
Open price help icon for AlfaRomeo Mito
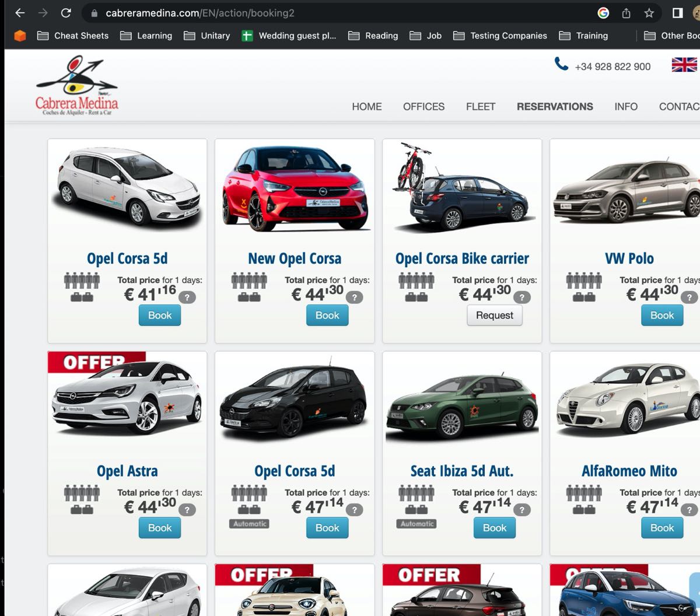point(689,510)
